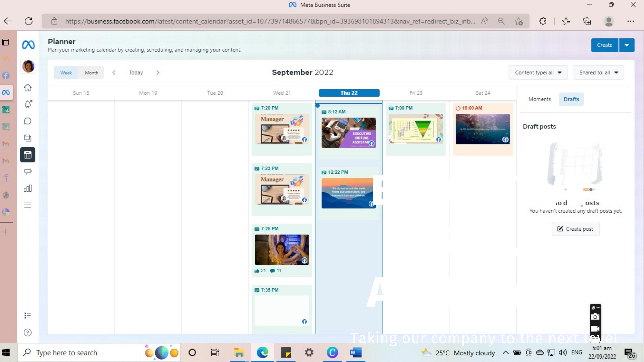Open Microsoft Word from the taskbar
644x362 pixels.
pos(356,352)
